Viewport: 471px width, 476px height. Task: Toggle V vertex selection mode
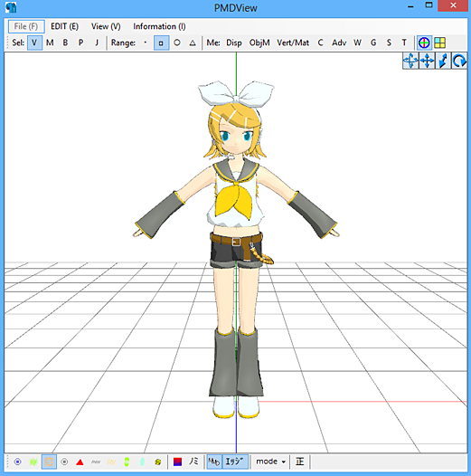(34, 43)
